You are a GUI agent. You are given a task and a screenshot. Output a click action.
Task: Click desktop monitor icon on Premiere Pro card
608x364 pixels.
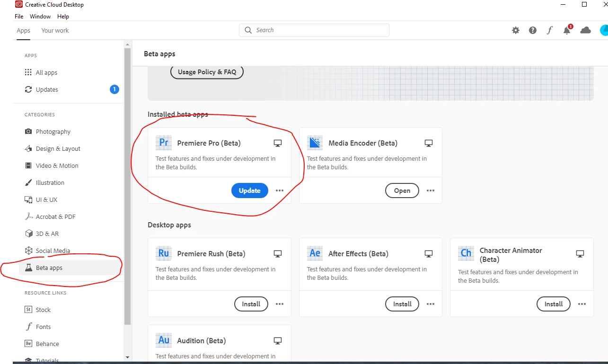coord(278,143)
